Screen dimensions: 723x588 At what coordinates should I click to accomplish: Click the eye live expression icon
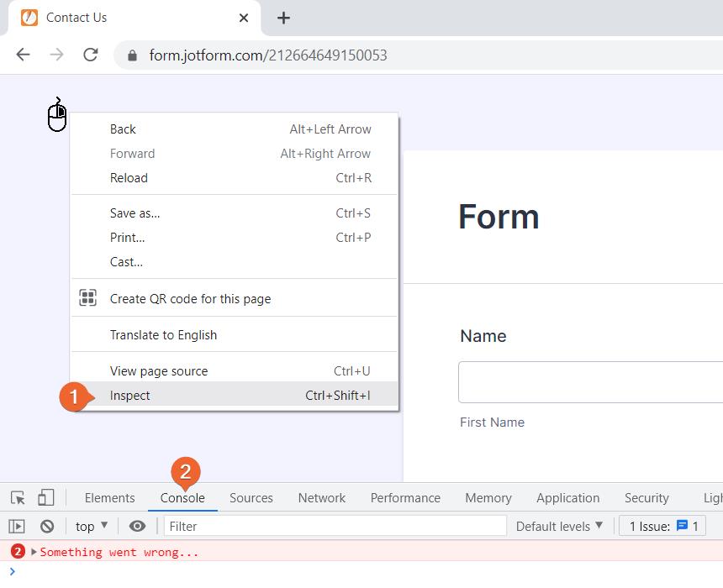137,527
